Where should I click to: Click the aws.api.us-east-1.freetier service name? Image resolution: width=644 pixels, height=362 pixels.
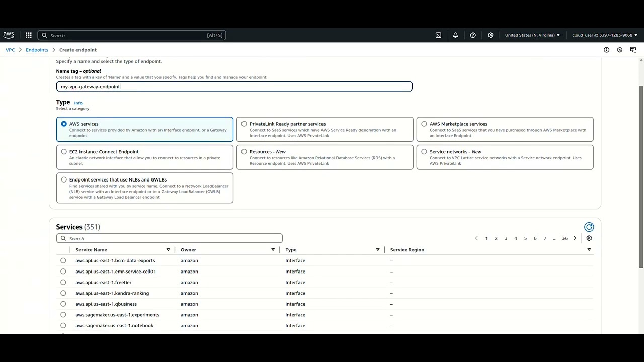104,282
